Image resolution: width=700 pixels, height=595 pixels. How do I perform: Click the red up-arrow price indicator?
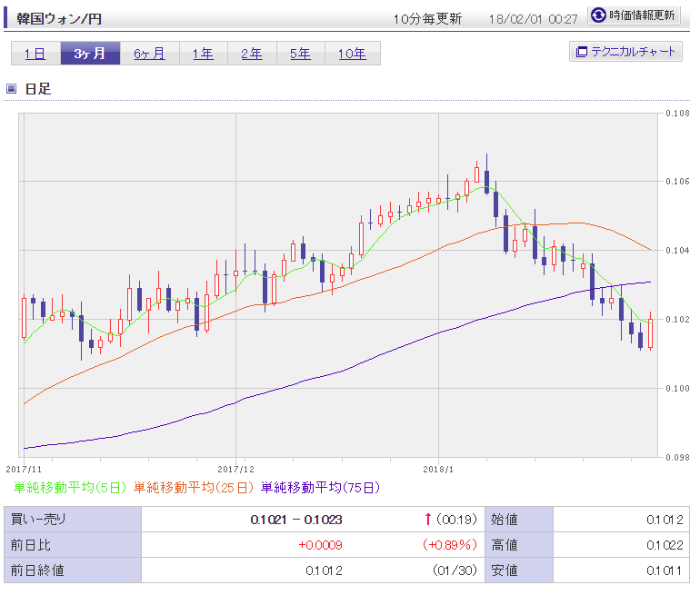coord(427,520)
